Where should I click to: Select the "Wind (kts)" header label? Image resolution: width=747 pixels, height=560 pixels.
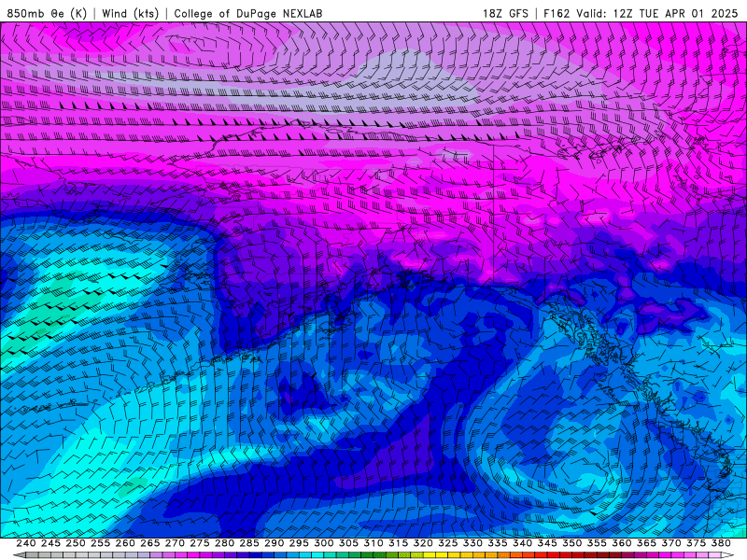click(x=130, y=13)
